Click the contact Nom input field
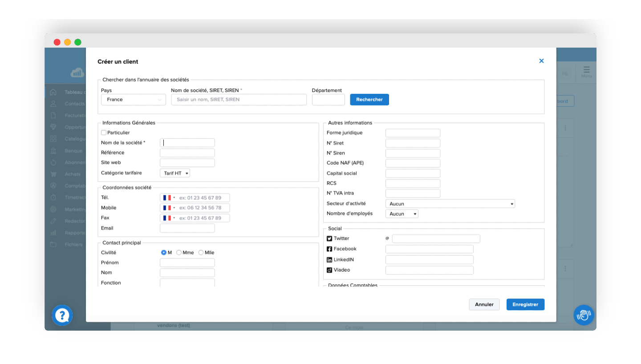641x364 pixels. click(x=187, y=273)
